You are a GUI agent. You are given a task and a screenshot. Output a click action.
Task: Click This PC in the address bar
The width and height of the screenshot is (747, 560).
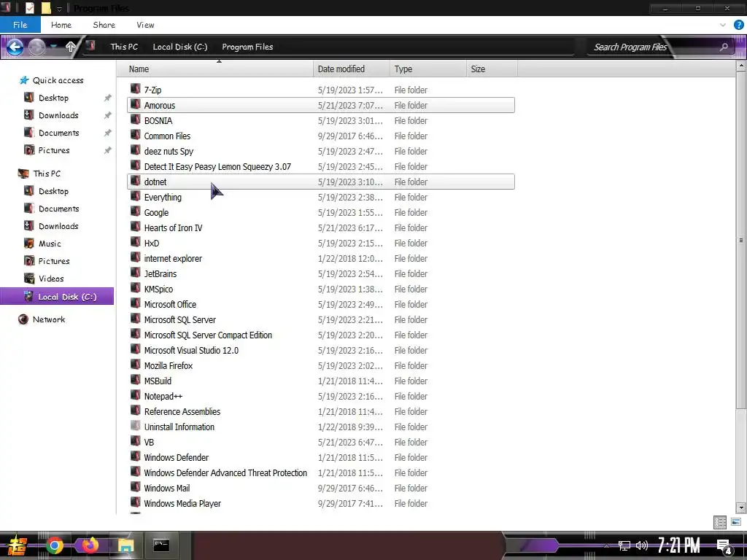click(124, 47)
